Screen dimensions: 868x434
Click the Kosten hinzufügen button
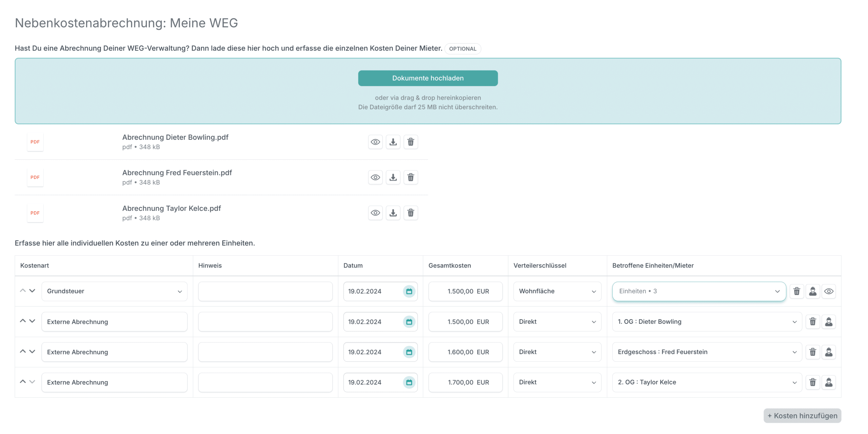point(802,416)
